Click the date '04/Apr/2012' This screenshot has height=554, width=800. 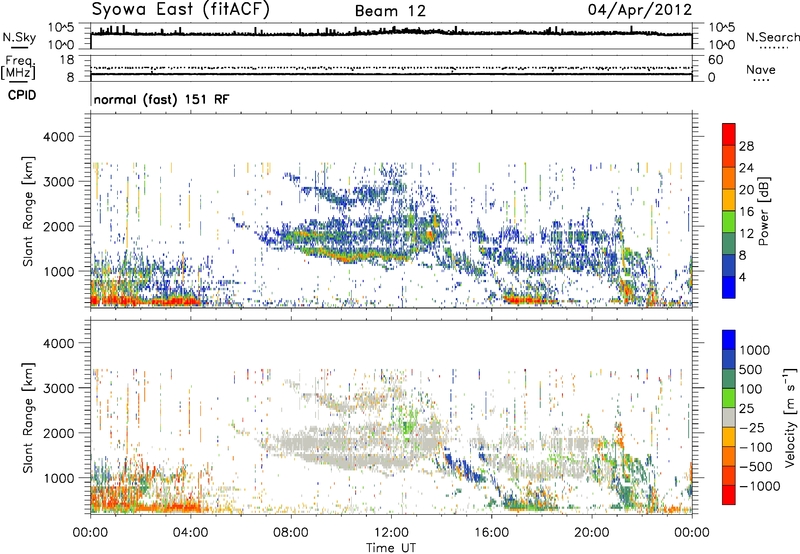pos(640,10)
